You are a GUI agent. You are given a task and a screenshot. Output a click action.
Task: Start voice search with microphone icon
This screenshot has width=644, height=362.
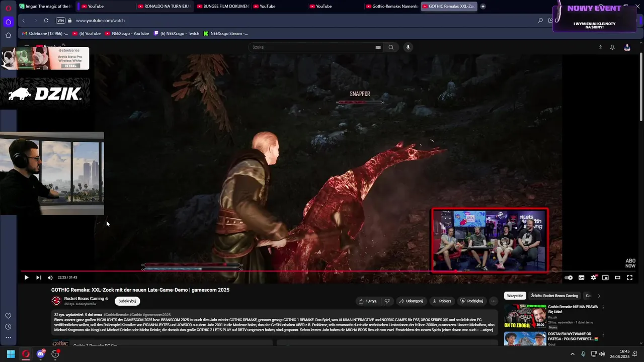pos(408,47)
